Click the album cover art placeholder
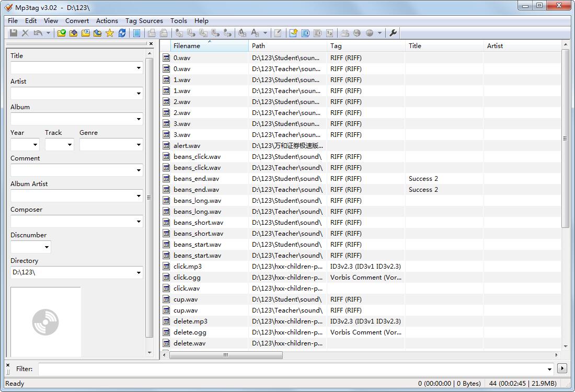Viewport: 575px width, 392px height. [45, 322]
